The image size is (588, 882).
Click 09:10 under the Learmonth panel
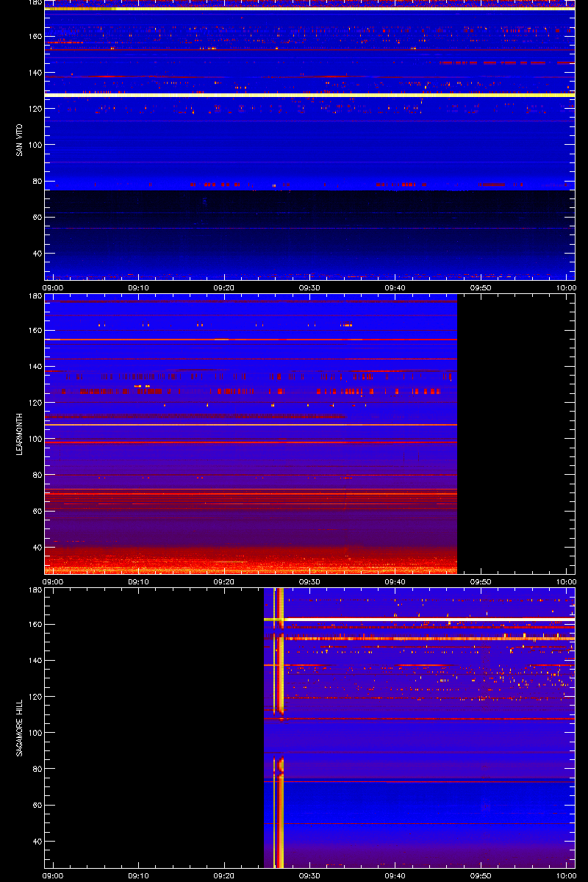click(139, 581)
